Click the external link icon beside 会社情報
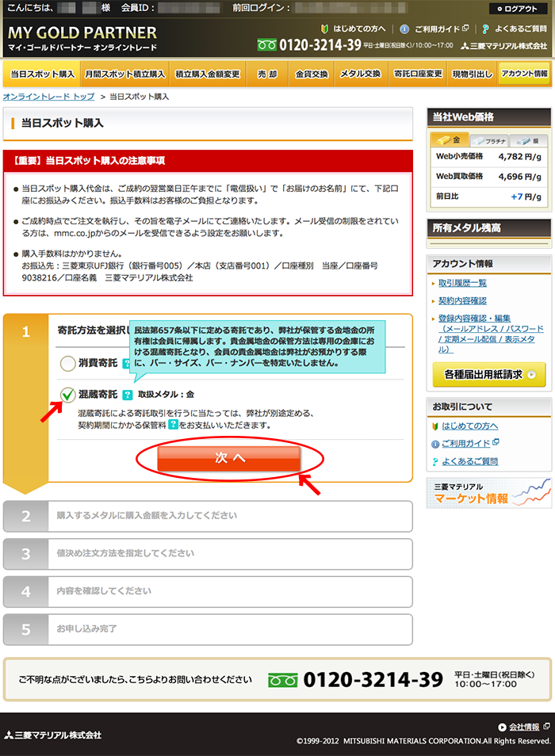This screenshot has width=555, height=756. (x=546, y=726)
